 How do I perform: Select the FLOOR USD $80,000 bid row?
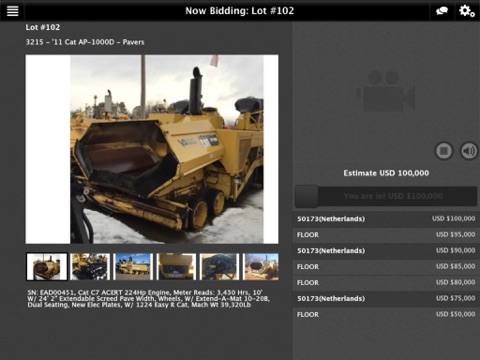pyautogui.click(x=386, y=282)
